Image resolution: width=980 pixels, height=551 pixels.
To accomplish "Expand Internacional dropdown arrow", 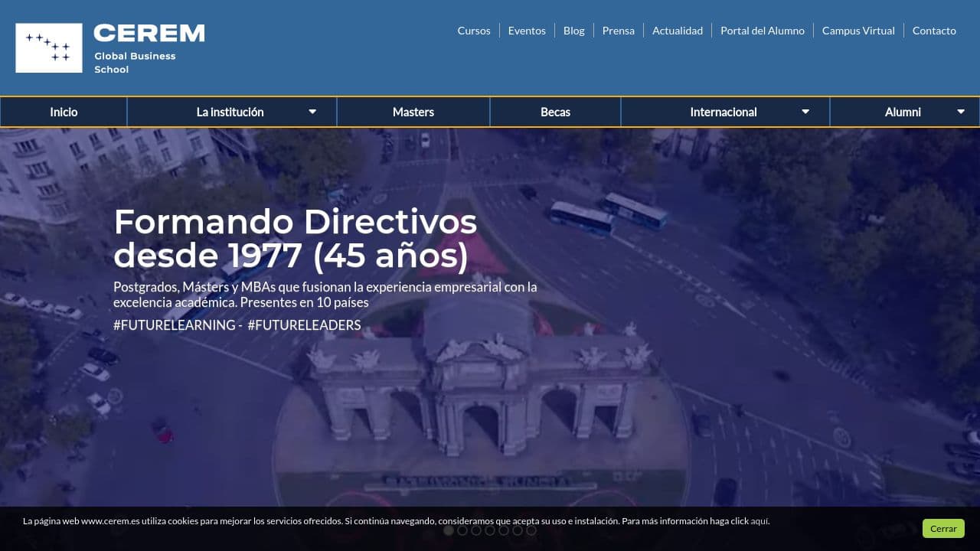I will tap(805, 112).
